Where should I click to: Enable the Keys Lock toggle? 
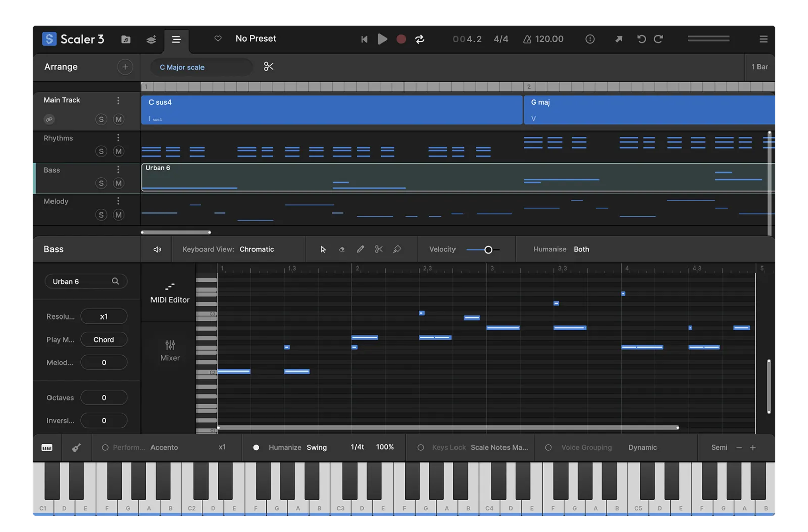tap(421, 448)
